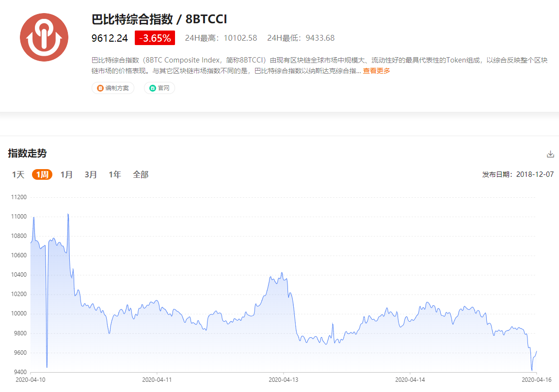This screenshot has height=392, width=559.
Task: Click y-axis label 10400
Action: click(x=19, y=275)
